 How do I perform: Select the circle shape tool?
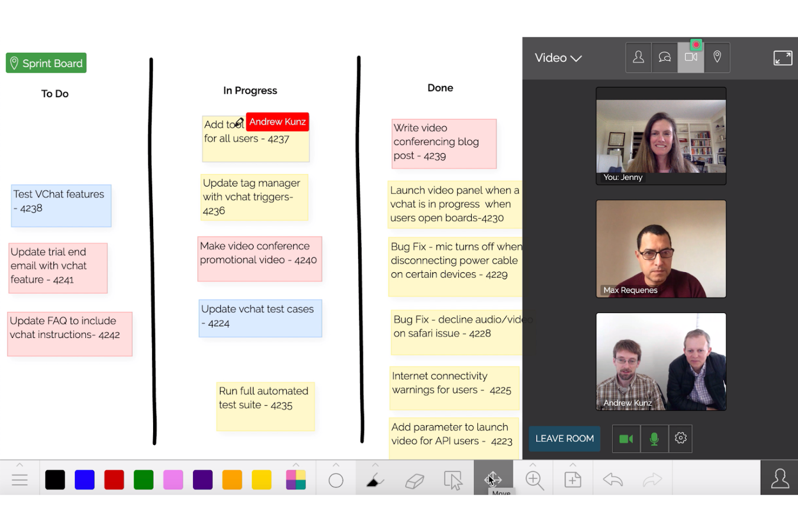[x=336, y=480]
